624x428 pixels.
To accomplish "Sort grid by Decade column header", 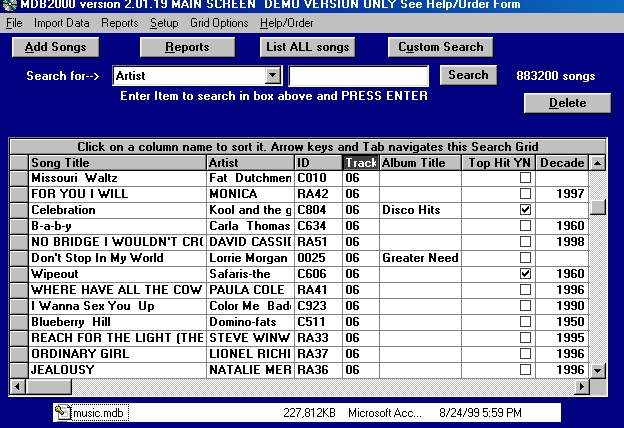I will pos(562,163).
